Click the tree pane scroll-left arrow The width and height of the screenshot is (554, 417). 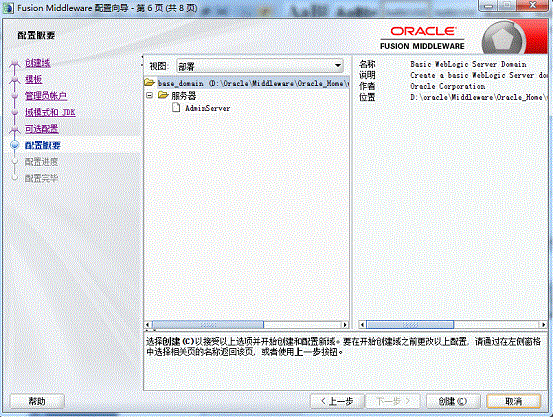148,324
